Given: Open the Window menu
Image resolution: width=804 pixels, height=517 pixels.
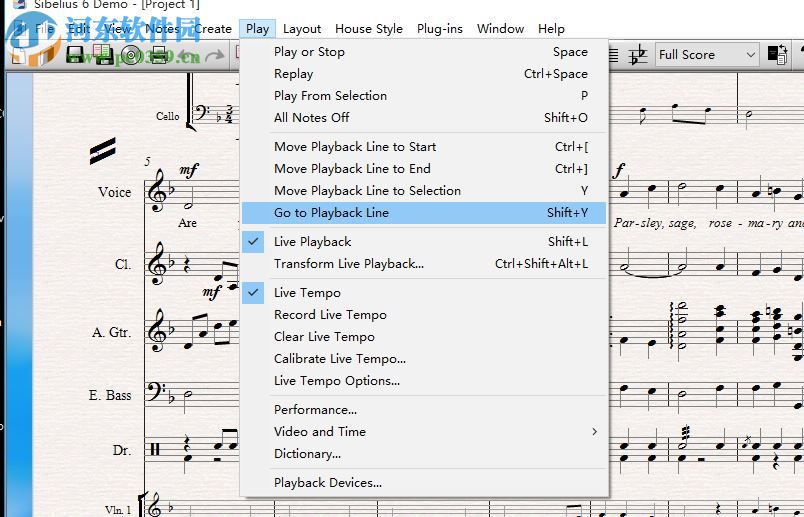Looking at the screenshot, I should pos(500,29).
